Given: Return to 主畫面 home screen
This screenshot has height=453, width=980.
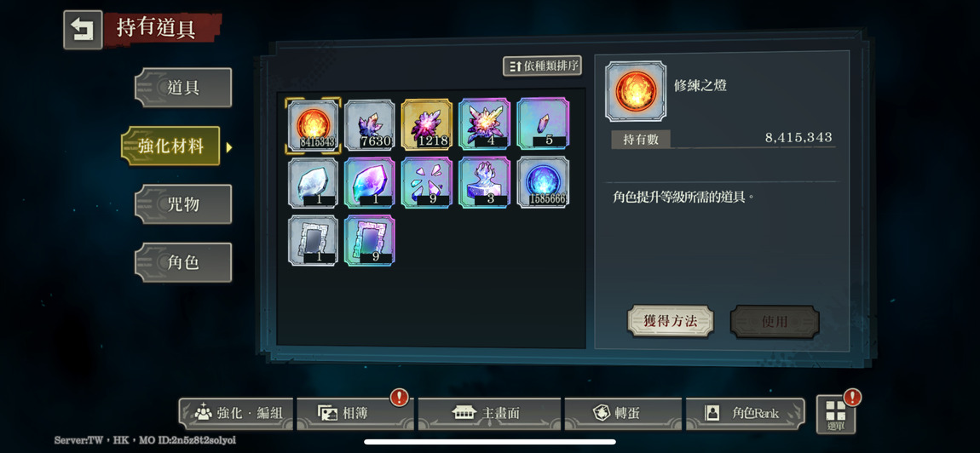Looking at the screenshot, I should coord(489,413).
